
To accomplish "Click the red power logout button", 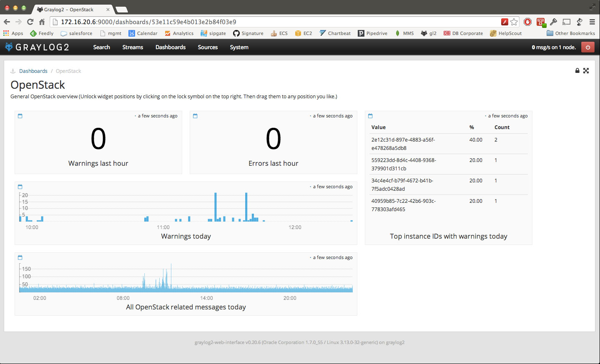I will [588, 47].
